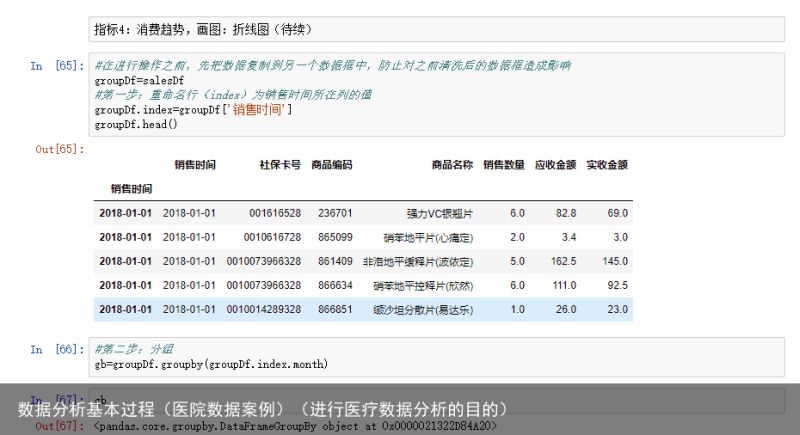Click the 实收金额 value 69.0
The image size is (800, 435).
[x=617, y=213]
